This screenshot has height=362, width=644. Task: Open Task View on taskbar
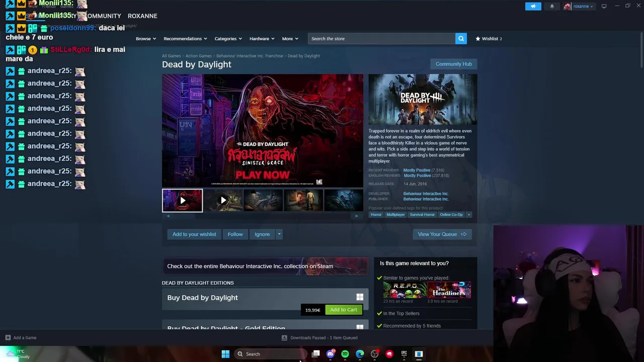[315, 354]
